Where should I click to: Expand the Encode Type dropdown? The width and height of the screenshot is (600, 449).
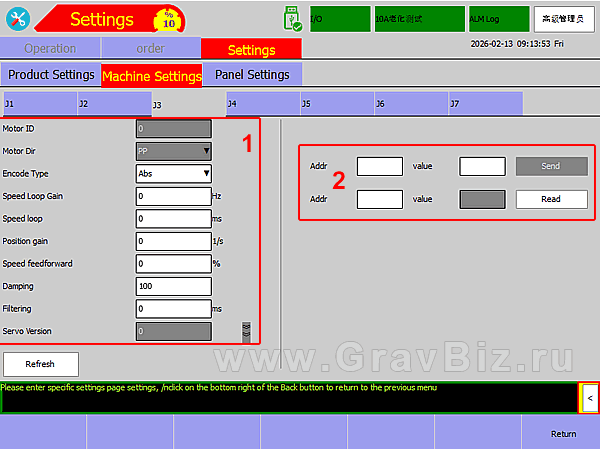173,173
